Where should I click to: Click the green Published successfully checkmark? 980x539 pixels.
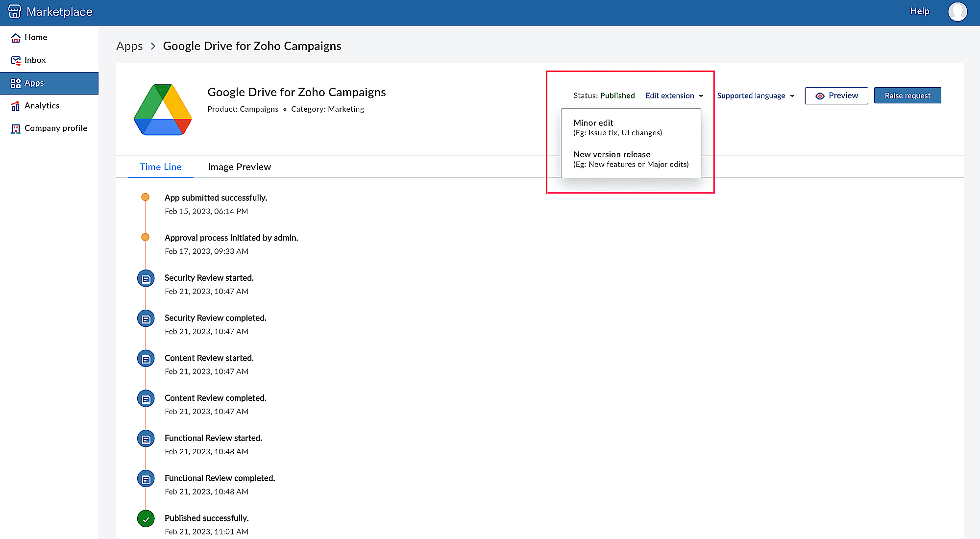(x=146, y=518)
